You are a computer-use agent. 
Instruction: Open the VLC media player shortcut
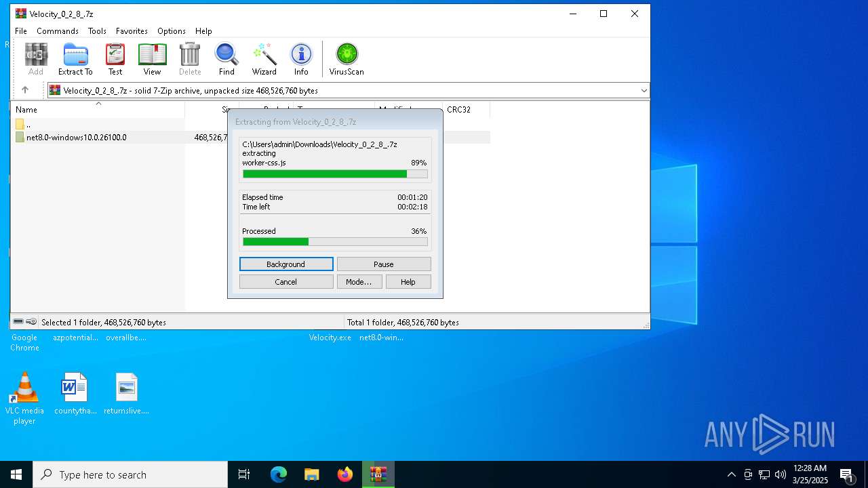24,399
